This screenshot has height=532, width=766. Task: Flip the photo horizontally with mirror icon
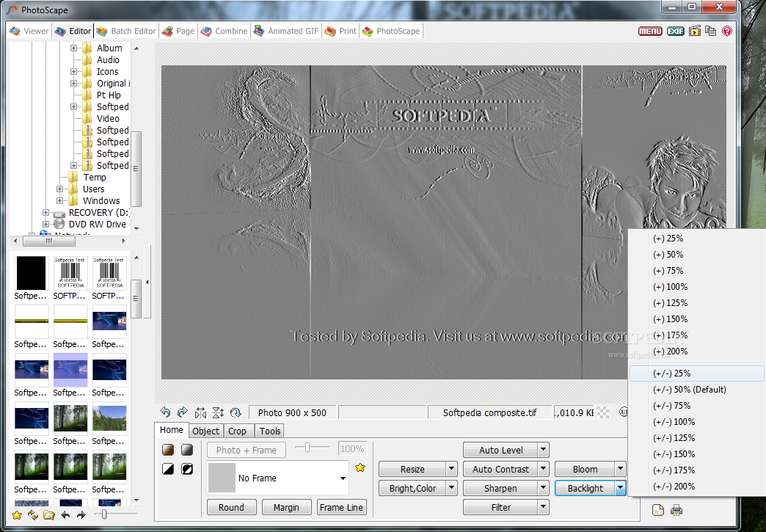point(200,413)
